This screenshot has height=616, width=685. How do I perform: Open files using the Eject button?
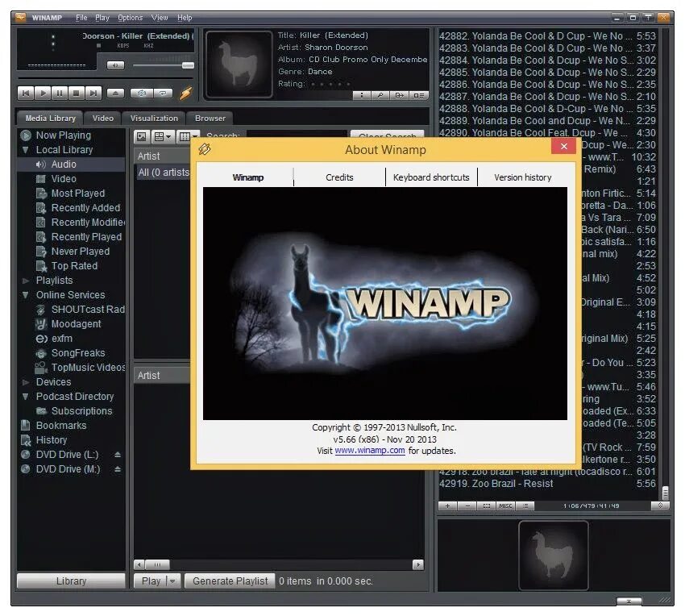pos(116,93)
